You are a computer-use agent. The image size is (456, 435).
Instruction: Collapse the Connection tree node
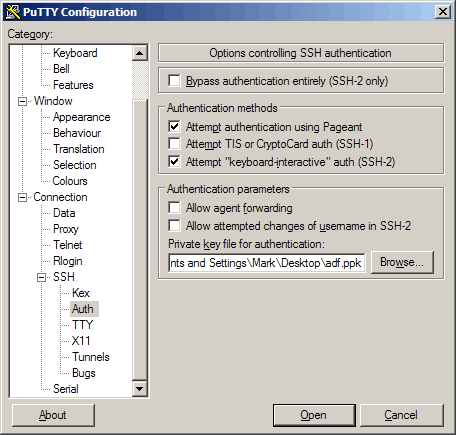(x=22, y=197)
